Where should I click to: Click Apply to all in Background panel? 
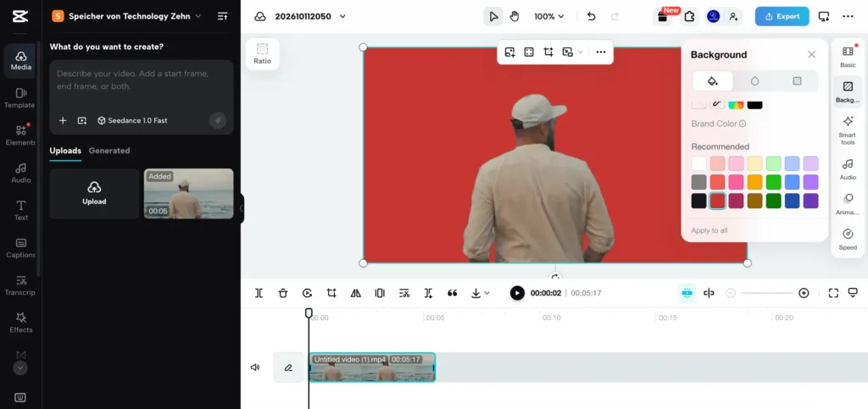coord(709,230)
